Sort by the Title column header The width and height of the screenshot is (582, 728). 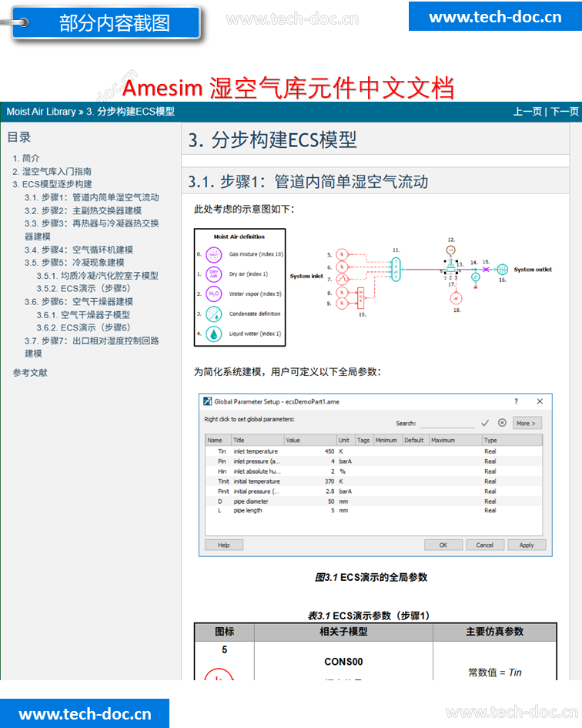click(x=258, y=440)
